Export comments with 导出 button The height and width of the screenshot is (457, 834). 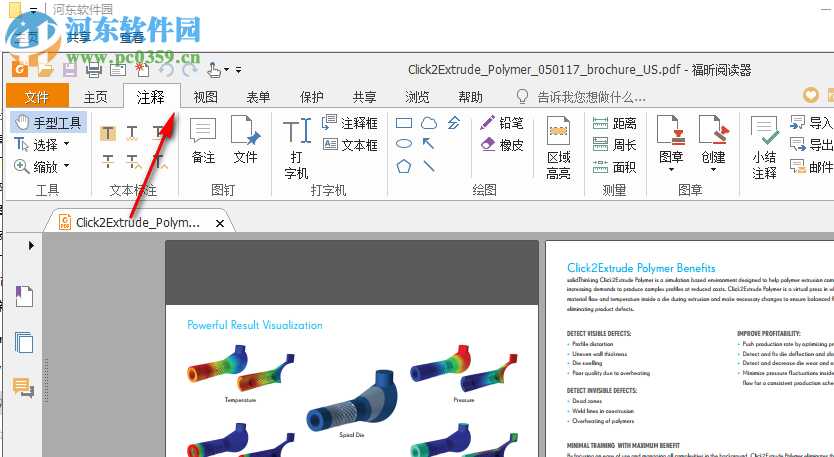coord(811,145)
